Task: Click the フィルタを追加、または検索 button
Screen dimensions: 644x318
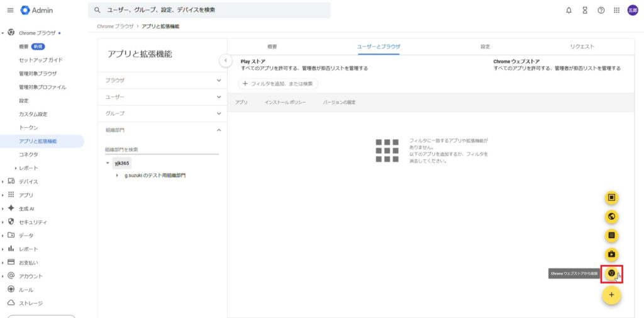Action: pyautogui.click(x=278, y=84)
